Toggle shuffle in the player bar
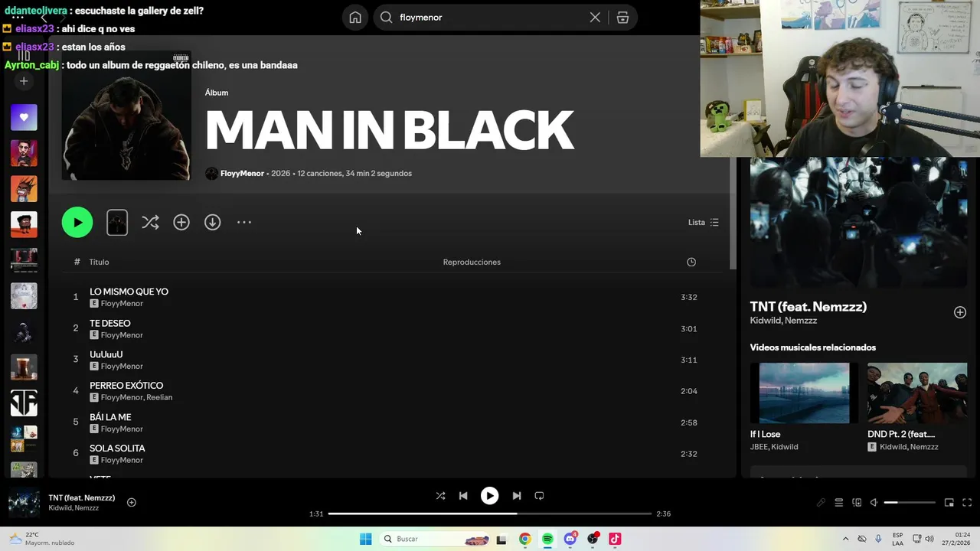 (440, 496)
